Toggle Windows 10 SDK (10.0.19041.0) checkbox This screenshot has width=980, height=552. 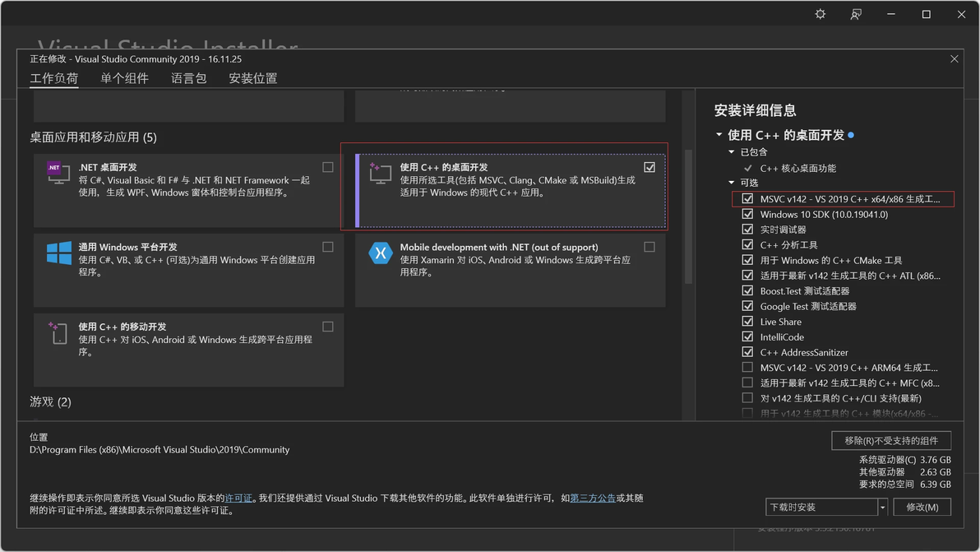point(747,214)
